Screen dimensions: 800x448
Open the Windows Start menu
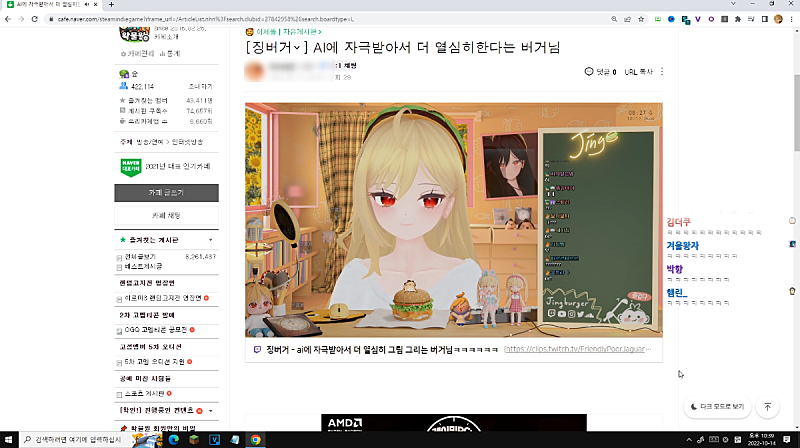(9, 439)
